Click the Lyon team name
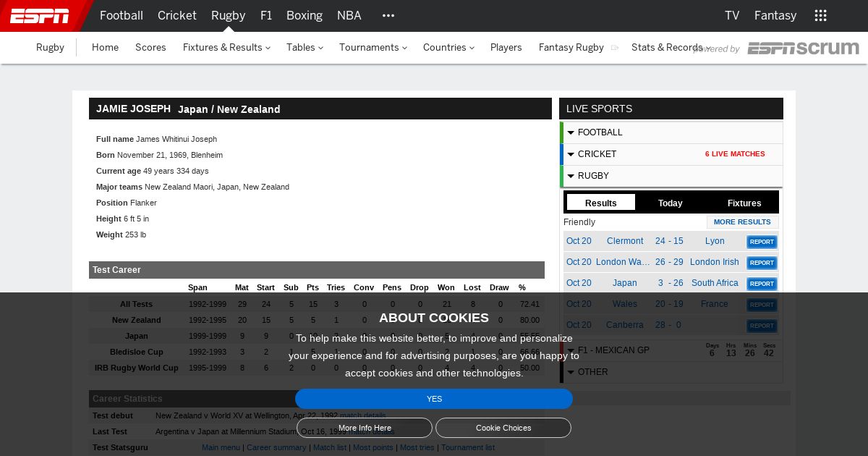 715,241
